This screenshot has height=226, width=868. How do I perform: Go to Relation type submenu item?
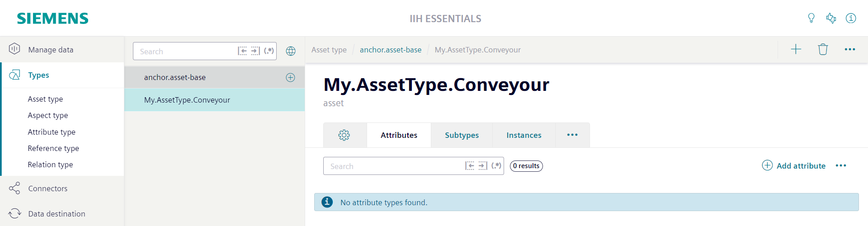50,165
